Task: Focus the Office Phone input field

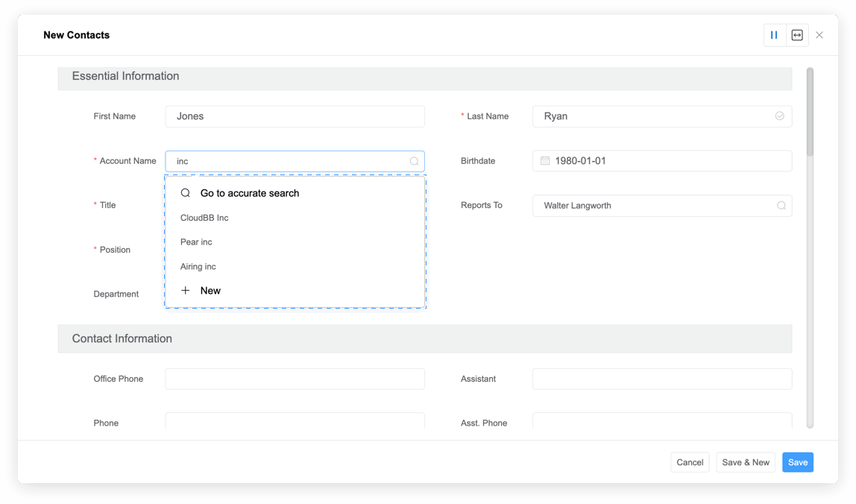Action: (295, 379)
